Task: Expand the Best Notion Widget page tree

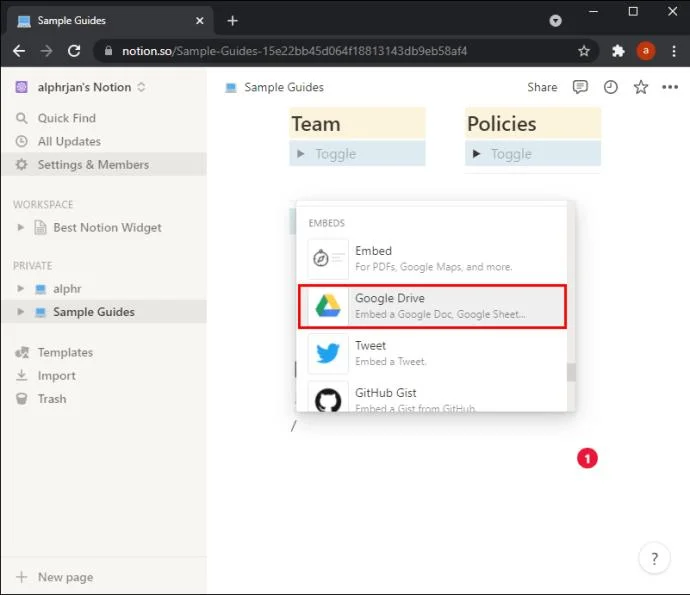Action: pyautogui.click(x=20, y=227)
